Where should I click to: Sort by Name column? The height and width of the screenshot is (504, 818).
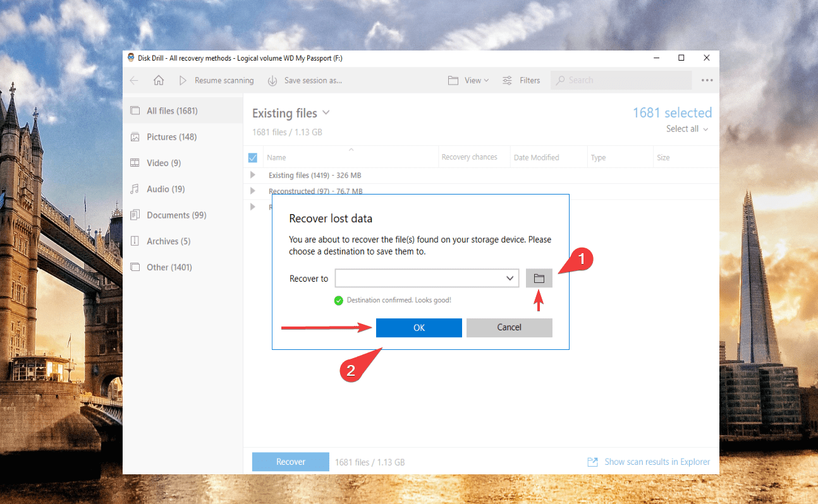coord(350,157)
